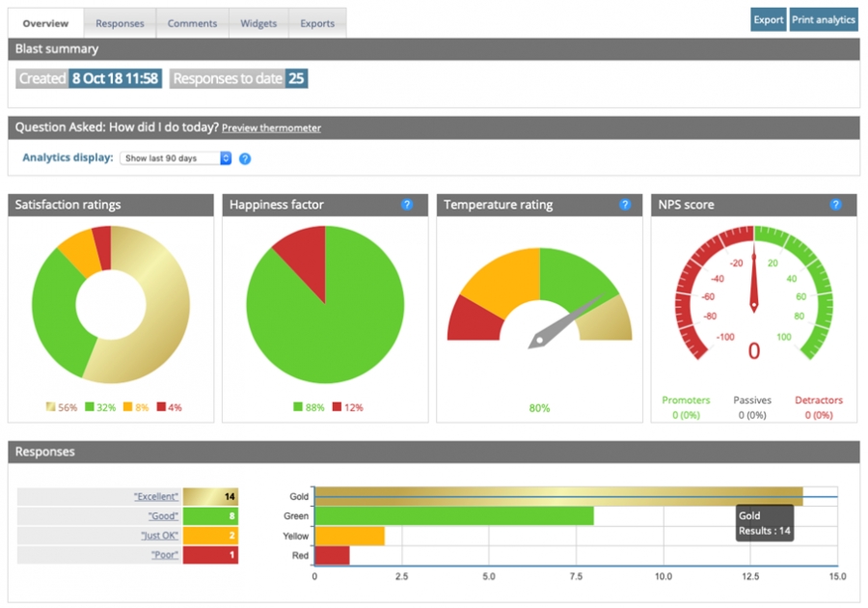View the "Good" responses link
This screenshot has width=868, height=608.
(x=163, y=516)
